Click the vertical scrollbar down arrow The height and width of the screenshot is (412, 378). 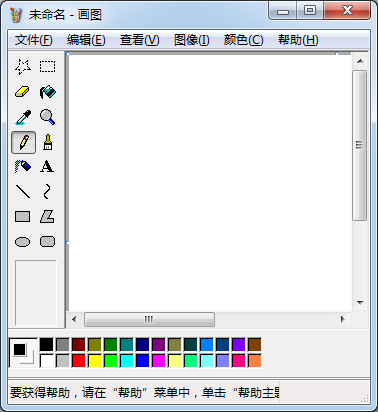coord(360,303)
